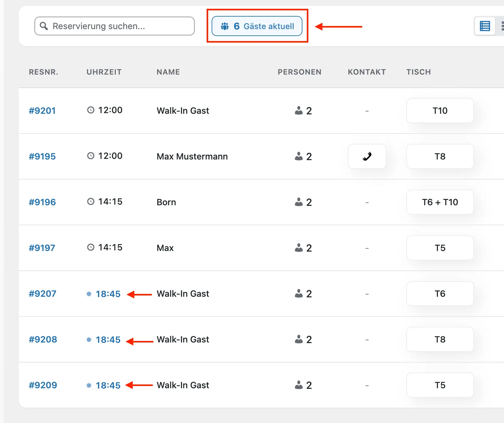Click table T6 button for #9207
504x423 pixels.
tap(440, 294)
